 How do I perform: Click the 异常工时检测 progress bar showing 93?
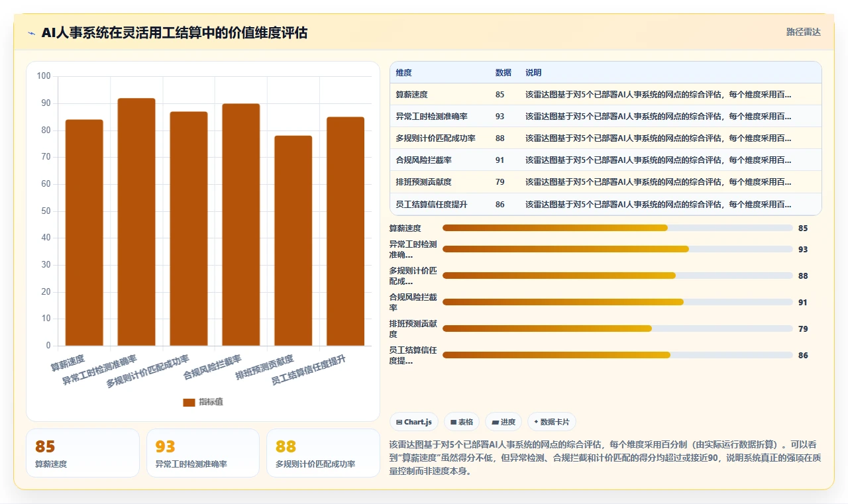click(617, 249)
